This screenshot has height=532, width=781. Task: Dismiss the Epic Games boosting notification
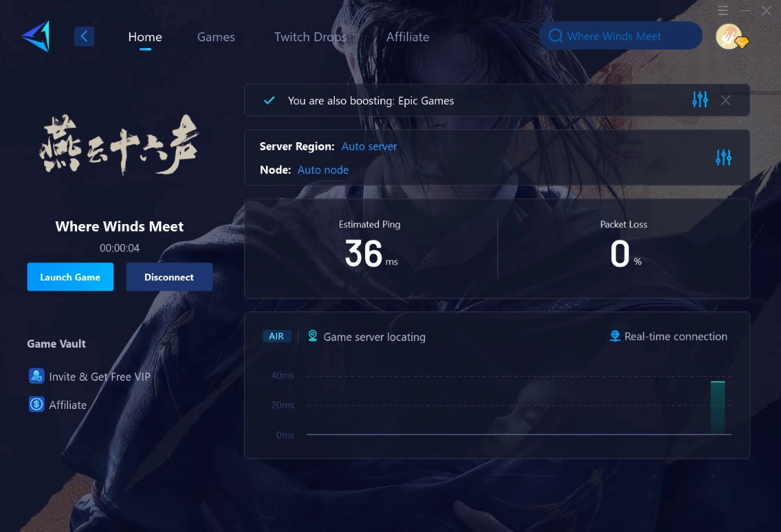point(725,100)
